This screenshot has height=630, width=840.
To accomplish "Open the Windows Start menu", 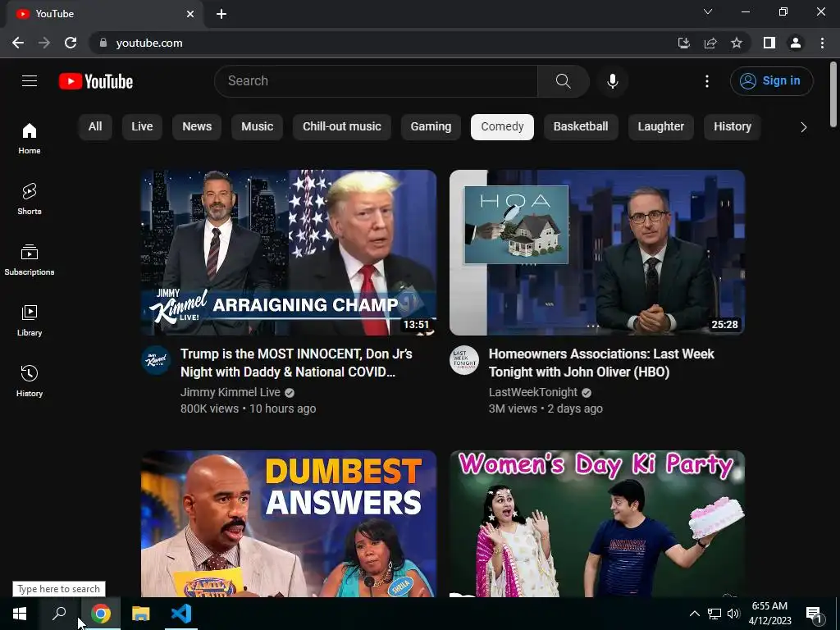I will [20, 614].
